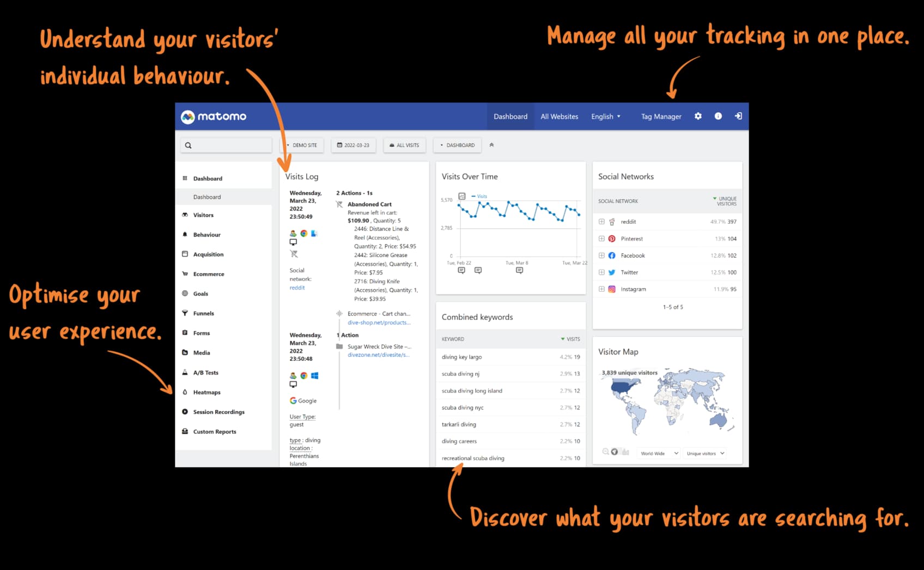The width and height of the screenshot is (924, 570).
Task: Click the zoom-out magnifier on Visitor Map
Action: [606, 451]
